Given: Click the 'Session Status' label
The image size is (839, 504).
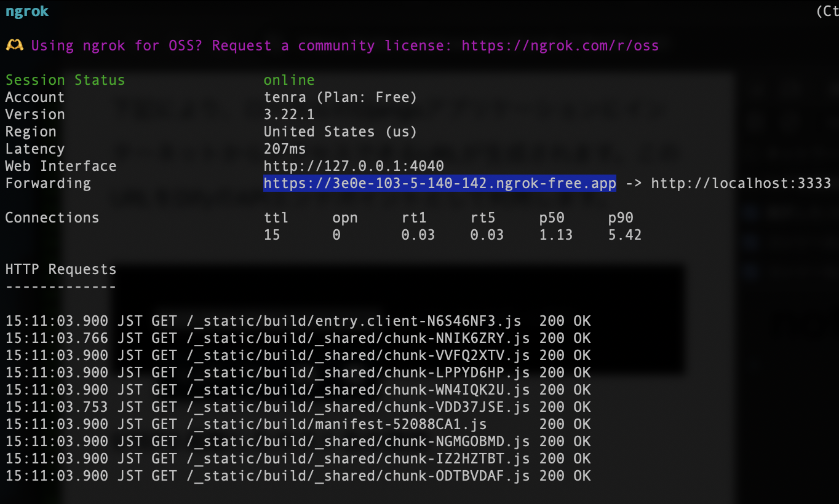Looking at the screenshot, I should pyautogui.click(x=65, y=80).
